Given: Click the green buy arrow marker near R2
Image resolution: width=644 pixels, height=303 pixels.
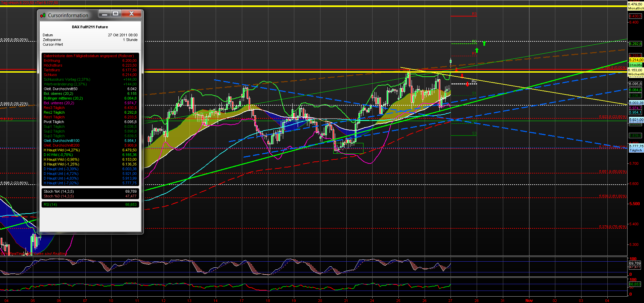Looking at the screenshot, I should (x=484, y=44).
